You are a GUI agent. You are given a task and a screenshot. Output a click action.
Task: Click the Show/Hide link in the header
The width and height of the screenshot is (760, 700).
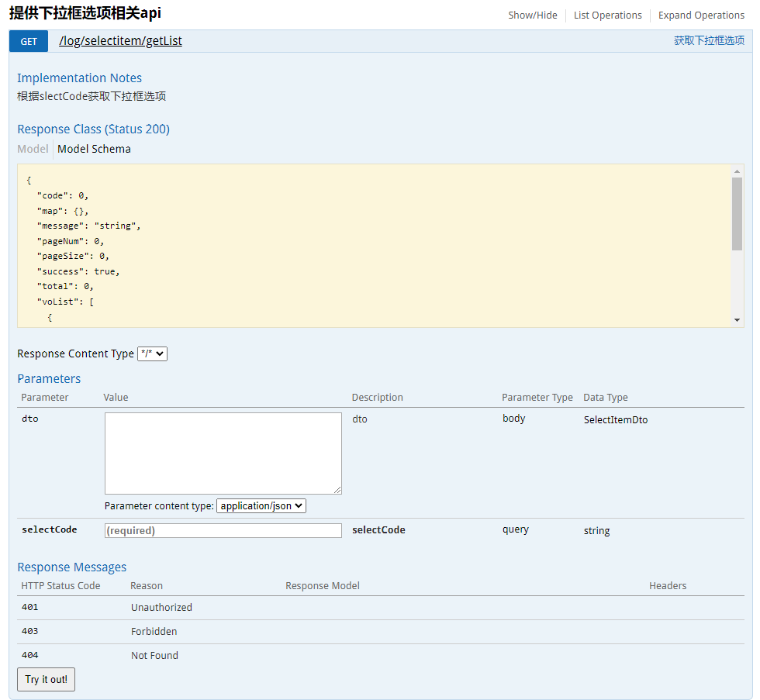click(532, 15)
